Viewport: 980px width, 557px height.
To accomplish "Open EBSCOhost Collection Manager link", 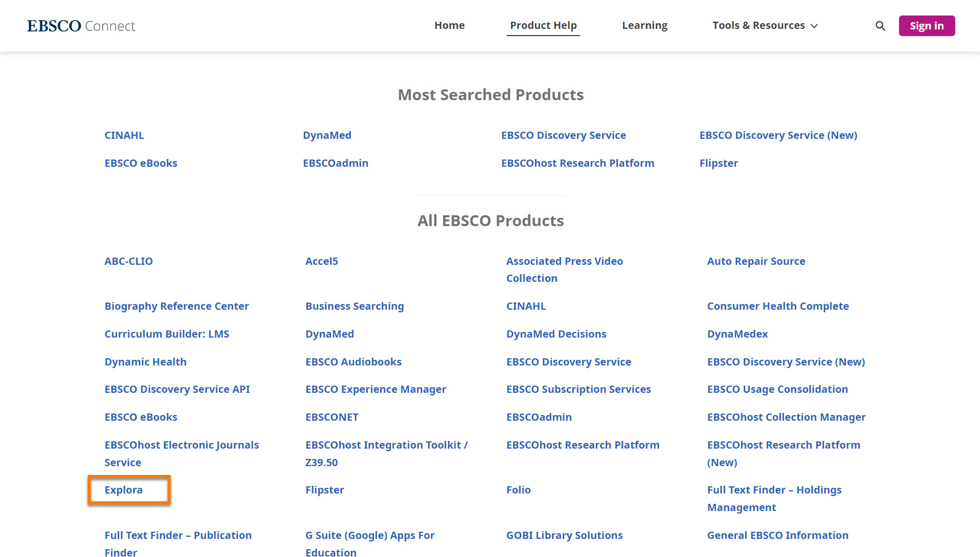I will click(x=786, y=417).
